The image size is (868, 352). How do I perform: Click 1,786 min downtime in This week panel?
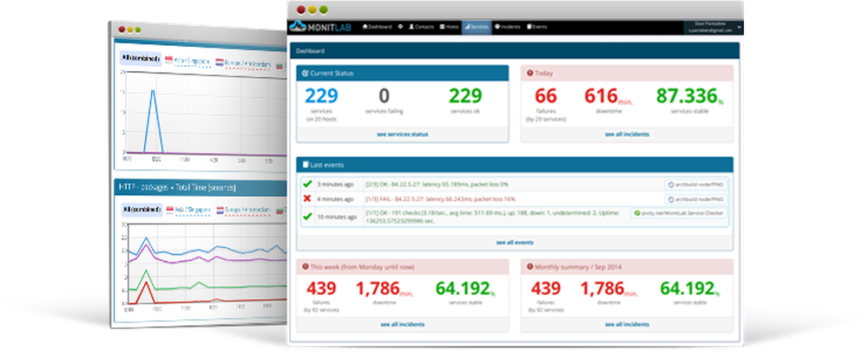pos(385,289)
